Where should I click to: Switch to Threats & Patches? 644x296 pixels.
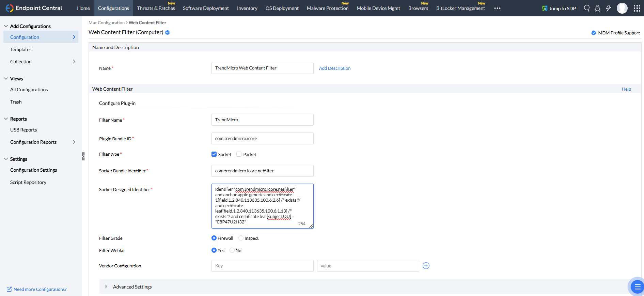[156, 8]
